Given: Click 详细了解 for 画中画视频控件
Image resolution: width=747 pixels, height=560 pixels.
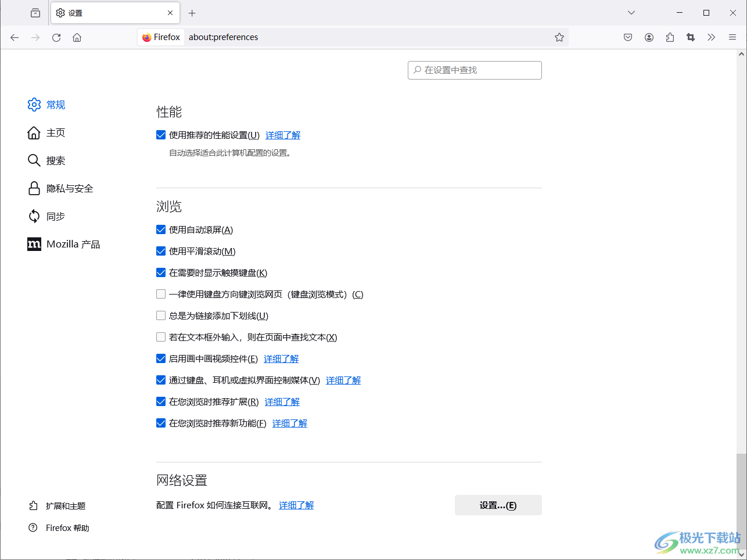Looking at the screenshot, I should (281, 358).
